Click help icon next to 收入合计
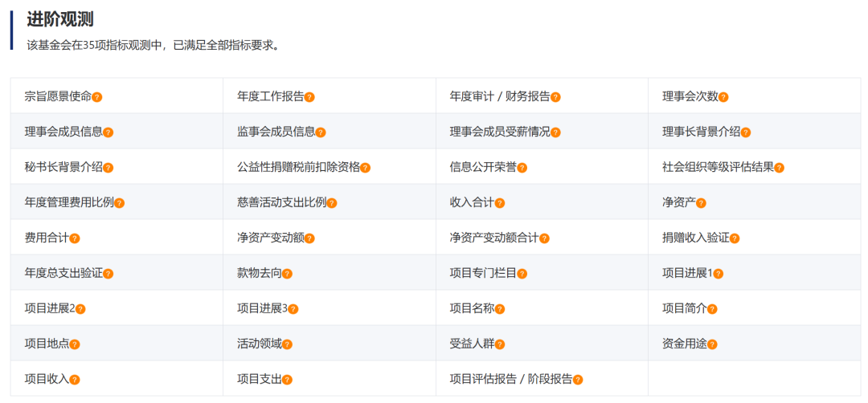 point(499,203)
